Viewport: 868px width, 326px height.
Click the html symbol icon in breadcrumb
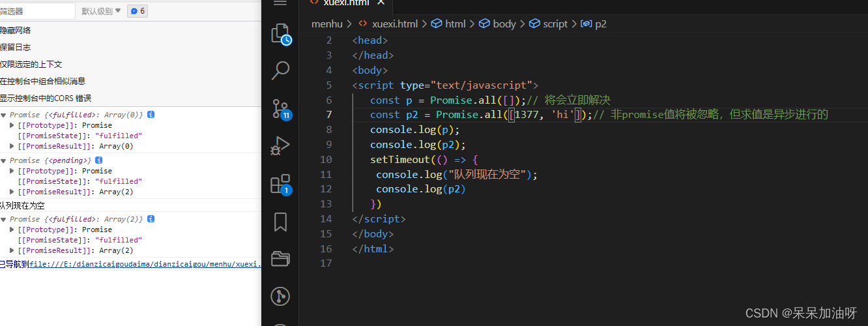pyautogui.click(x=437, y=23)
